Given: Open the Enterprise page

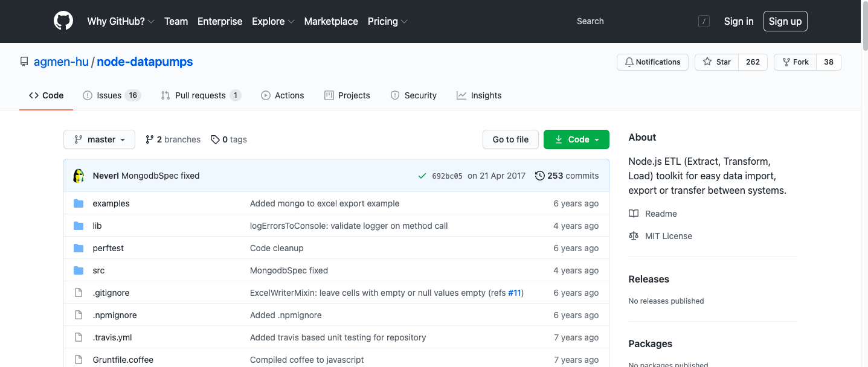Looking at the screenshot, I should [220, 21].
